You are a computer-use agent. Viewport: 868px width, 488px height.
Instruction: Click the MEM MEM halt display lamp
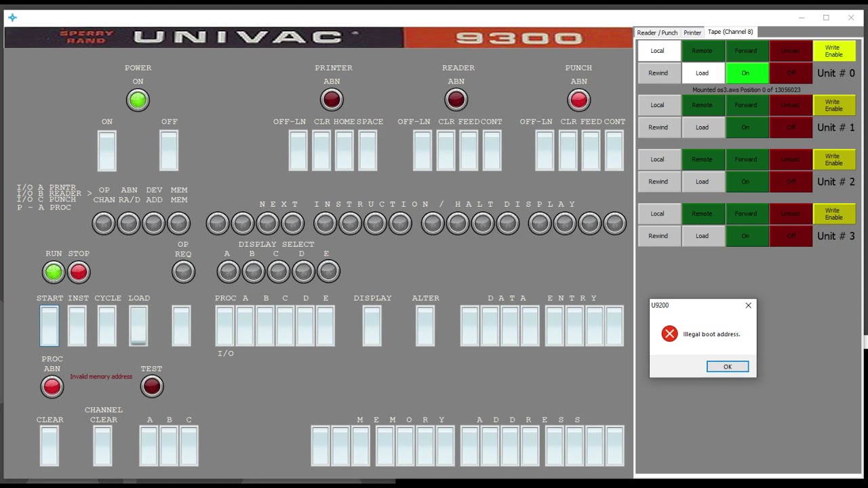click(x=179, y=223)
